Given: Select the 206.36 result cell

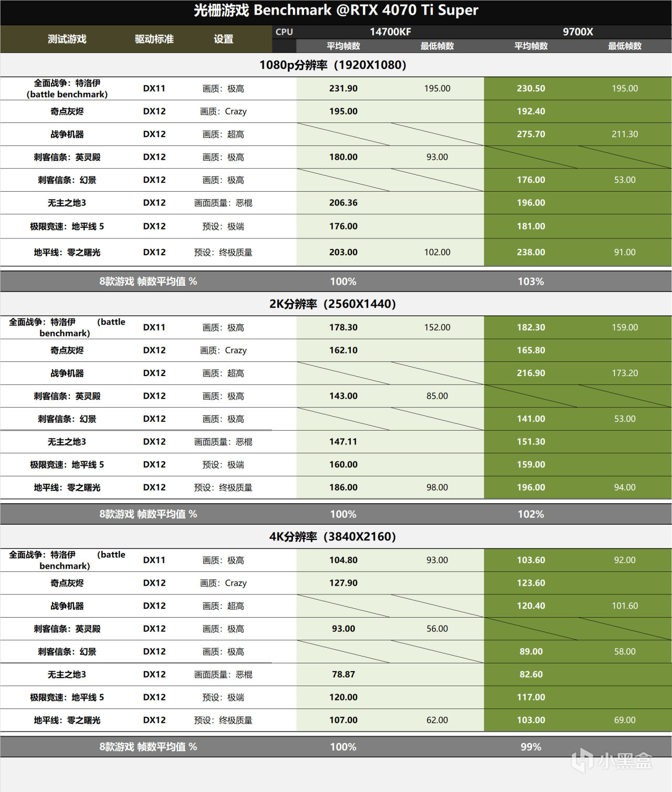Looking at the screenshot, I should [343, 203].
